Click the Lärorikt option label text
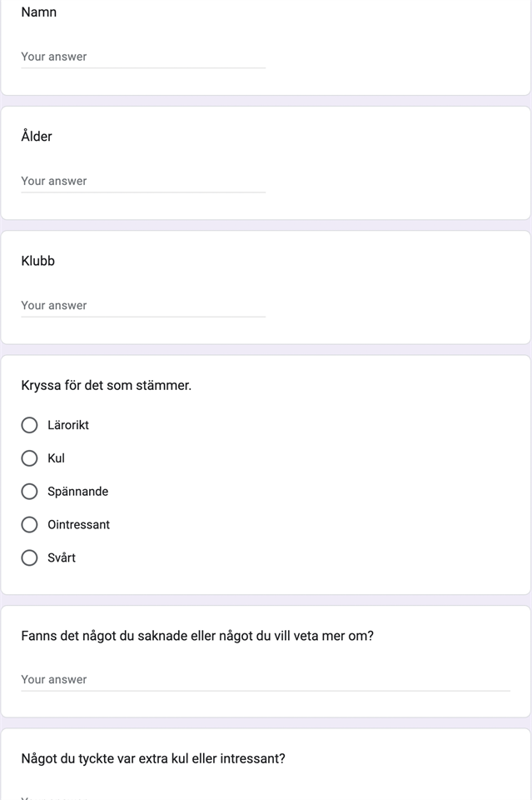This screenshot has height=800, width=532. [68, 425]
